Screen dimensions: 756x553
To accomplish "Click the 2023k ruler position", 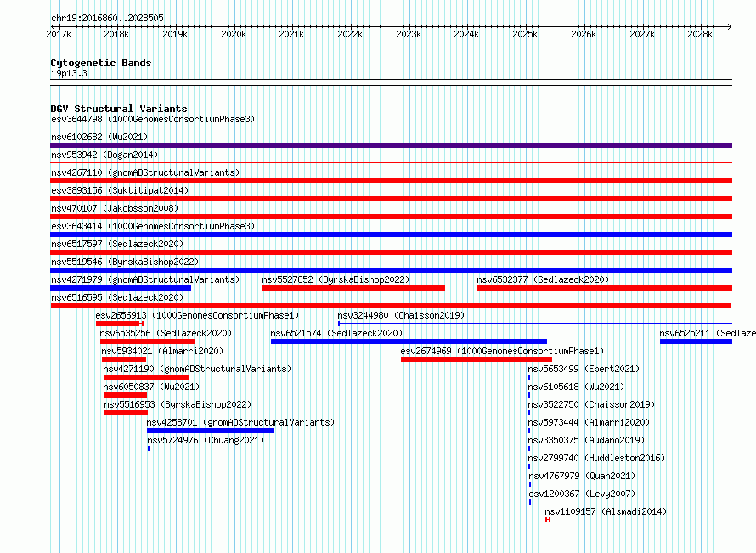I will 409,34.
